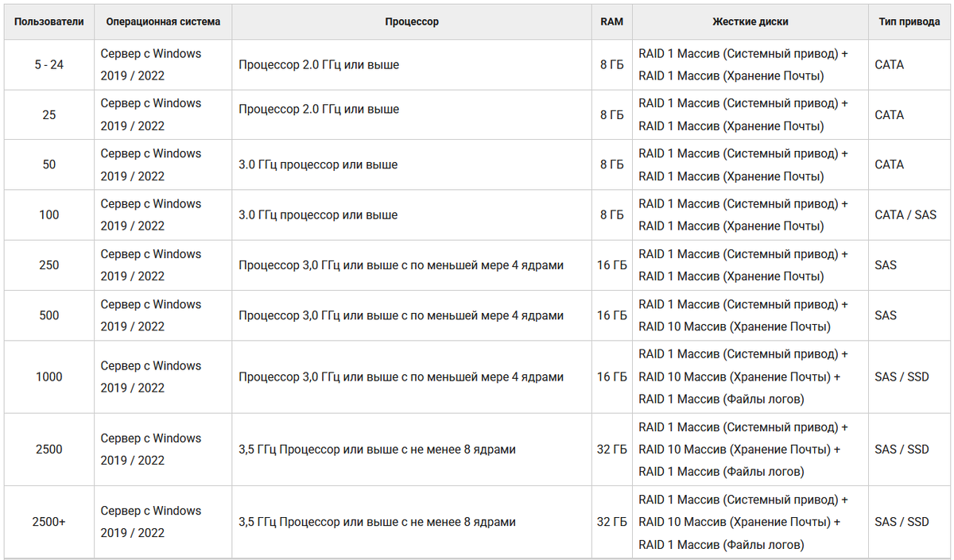Click the CATA / SAS drive type cell
Image resolution: width=954 pixels, height=560 pixels.
(x=909, y=214)
